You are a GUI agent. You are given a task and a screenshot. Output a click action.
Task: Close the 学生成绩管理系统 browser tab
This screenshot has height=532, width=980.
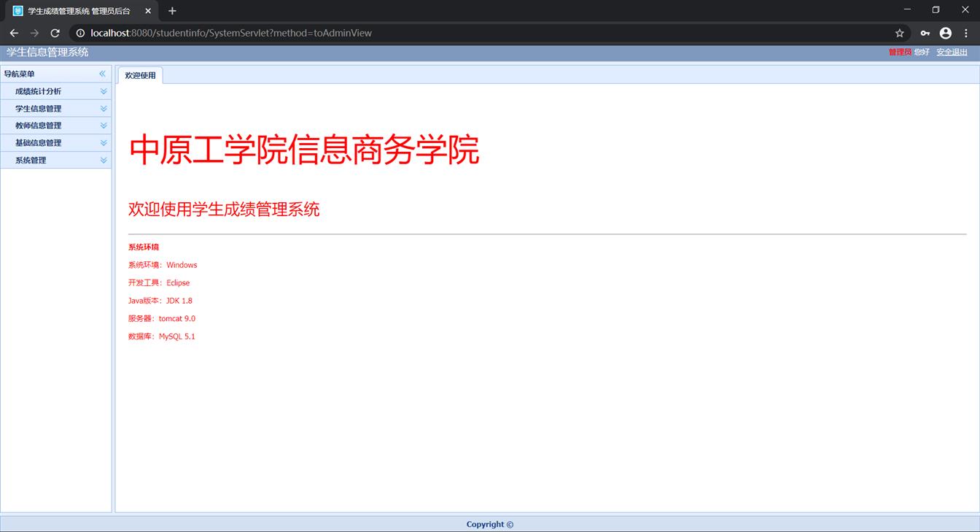pyautogui.click(x=148, y=11)
